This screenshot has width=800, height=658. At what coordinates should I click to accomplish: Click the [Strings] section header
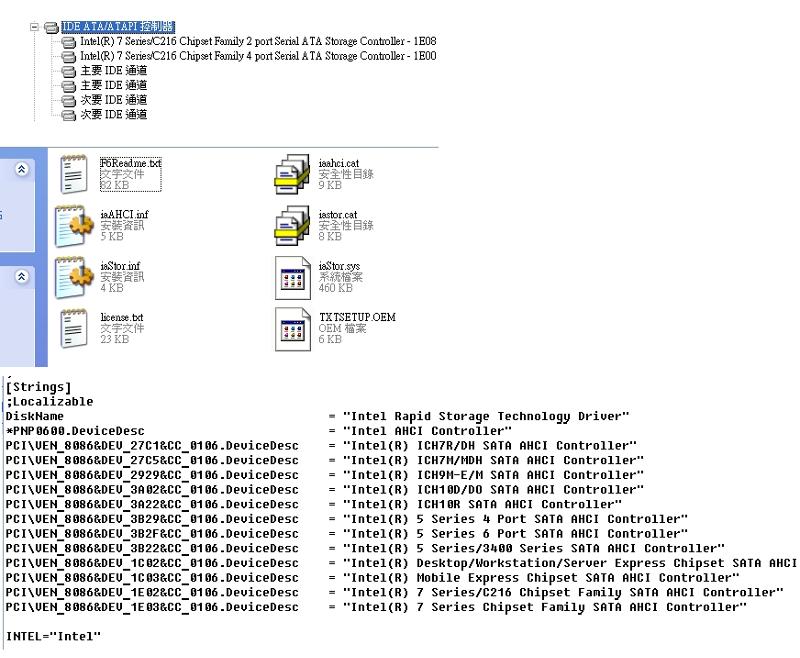(x=38, y=387)
